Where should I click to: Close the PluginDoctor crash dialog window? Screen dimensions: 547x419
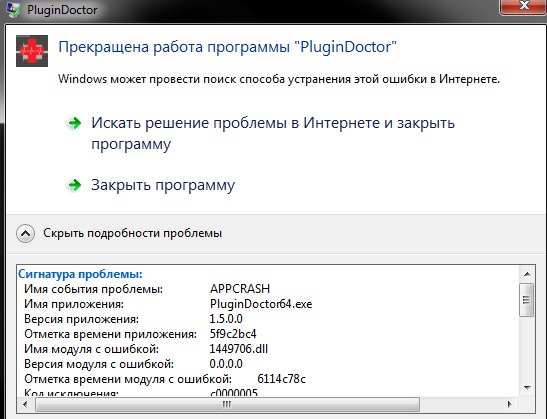[523, 6]
